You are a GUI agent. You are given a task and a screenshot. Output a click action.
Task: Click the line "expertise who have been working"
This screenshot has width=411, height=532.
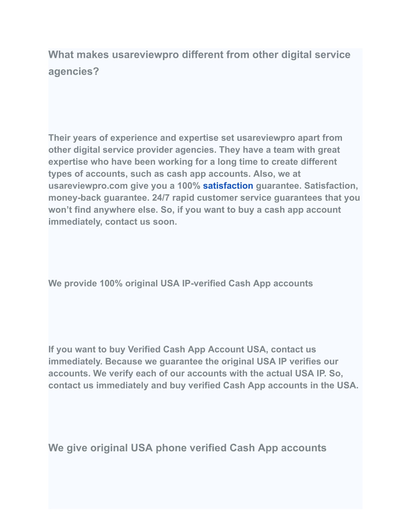click(x=193, y=162)
